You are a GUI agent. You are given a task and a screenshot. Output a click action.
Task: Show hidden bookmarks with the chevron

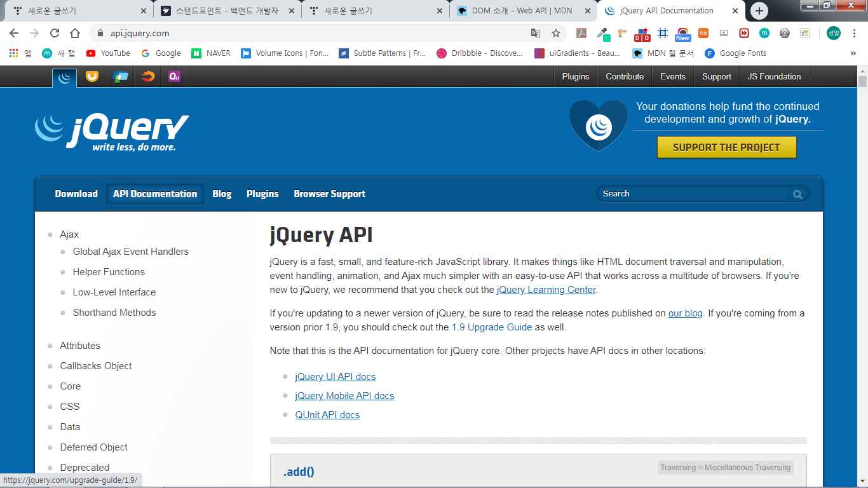click(853, 53)
